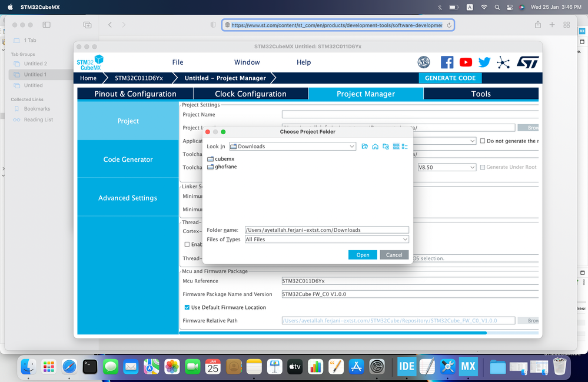Open App Store from the dock

click(356, 366)
